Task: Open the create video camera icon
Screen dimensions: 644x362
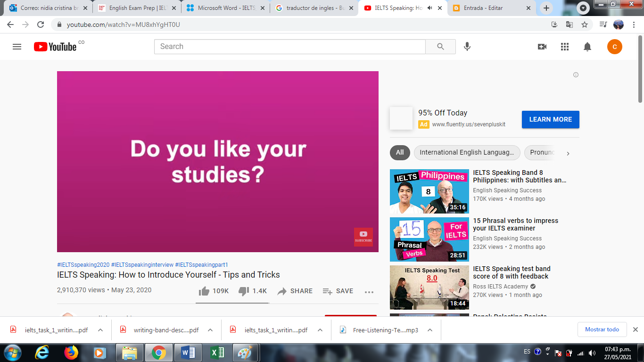Action: [542, 47]
